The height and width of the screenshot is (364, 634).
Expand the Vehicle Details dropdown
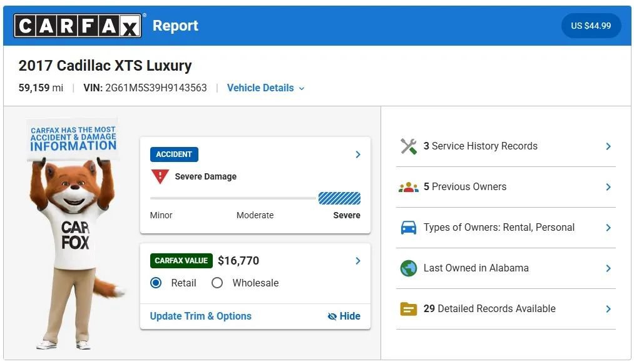(265, 88)
